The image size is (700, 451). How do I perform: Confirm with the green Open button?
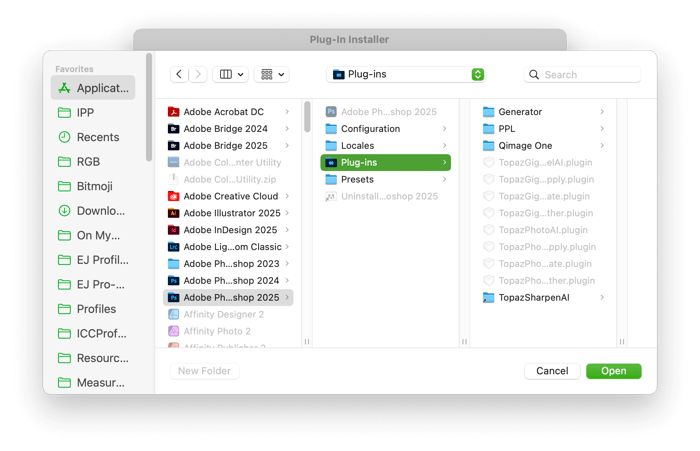coord(614,371)
